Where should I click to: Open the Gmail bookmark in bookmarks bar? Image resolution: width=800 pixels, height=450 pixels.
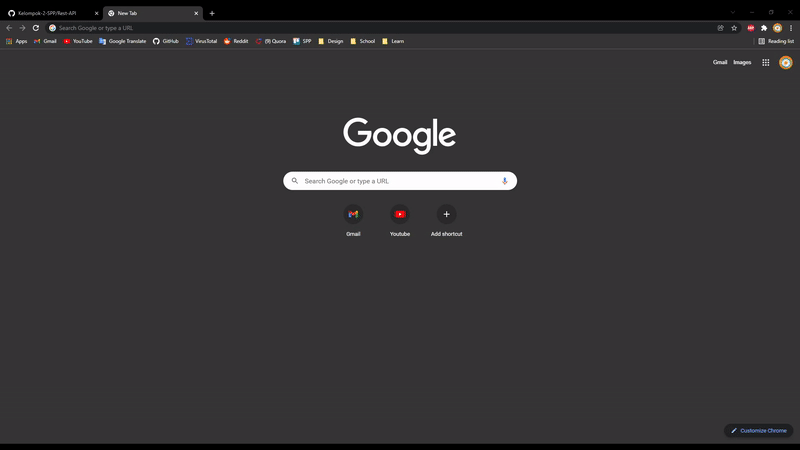[45, 41]
